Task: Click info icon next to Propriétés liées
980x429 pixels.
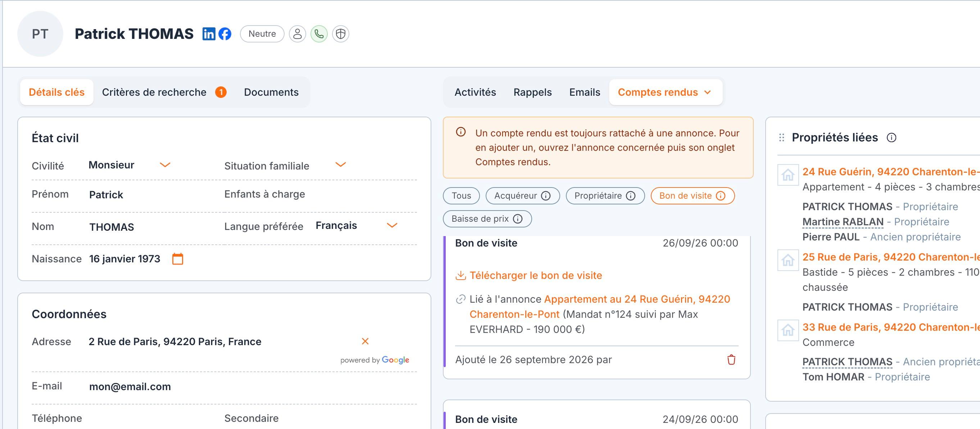Action: point(891,137)
